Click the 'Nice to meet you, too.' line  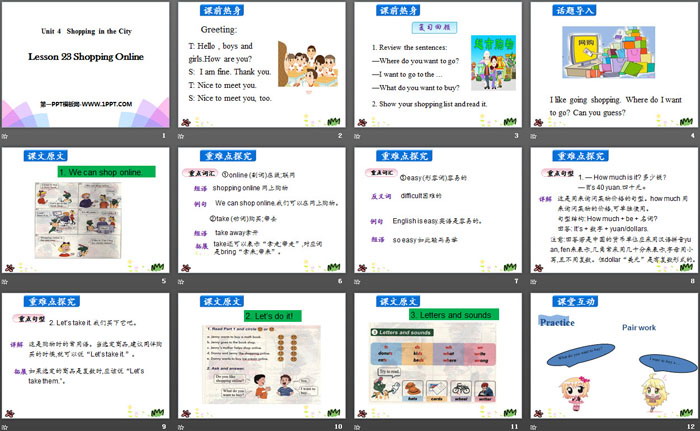[230, 98]
